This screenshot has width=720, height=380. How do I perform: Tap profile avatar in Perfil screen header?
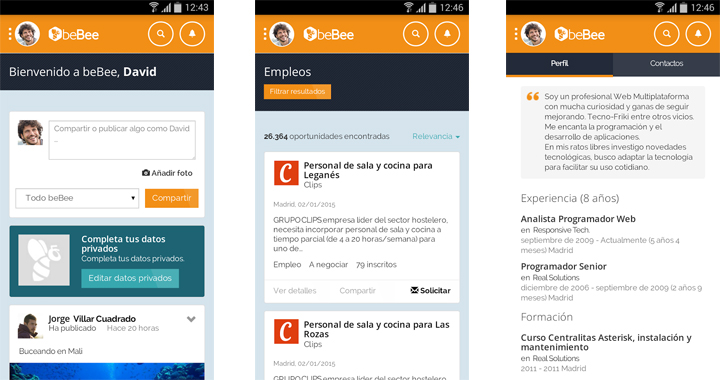pos(534,34)
